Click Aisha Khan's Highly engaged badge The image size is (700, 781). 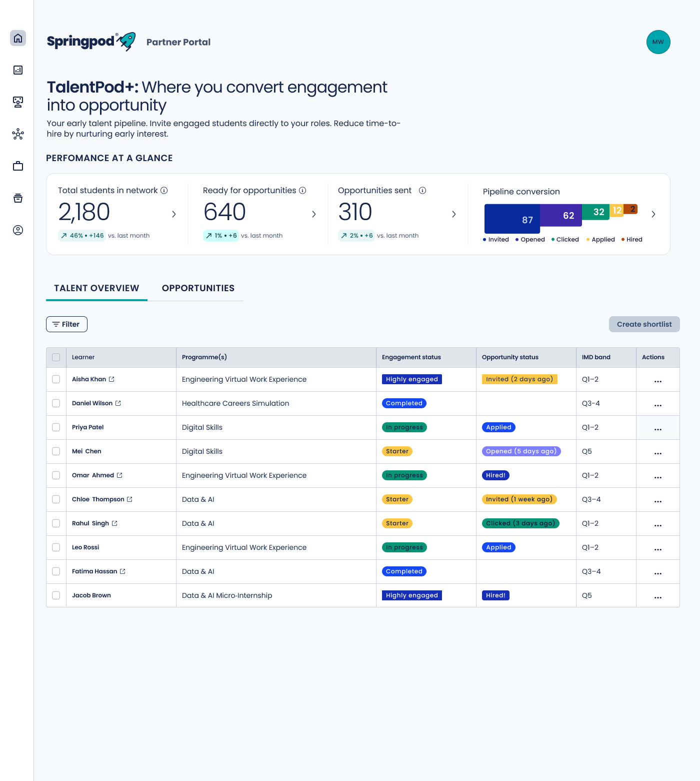(412, 379)
